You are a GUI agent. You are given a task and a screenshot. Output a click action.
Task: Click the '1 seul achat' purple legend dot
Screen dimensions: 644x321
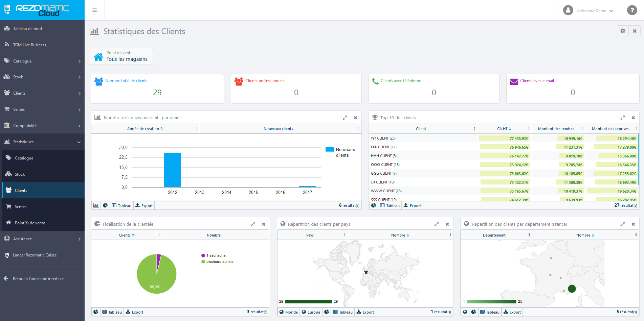[203, 255]
